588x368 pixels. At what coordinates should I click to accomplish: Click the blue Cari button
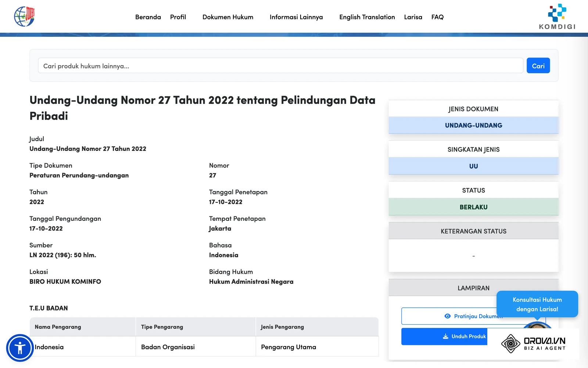click(538, 66)
